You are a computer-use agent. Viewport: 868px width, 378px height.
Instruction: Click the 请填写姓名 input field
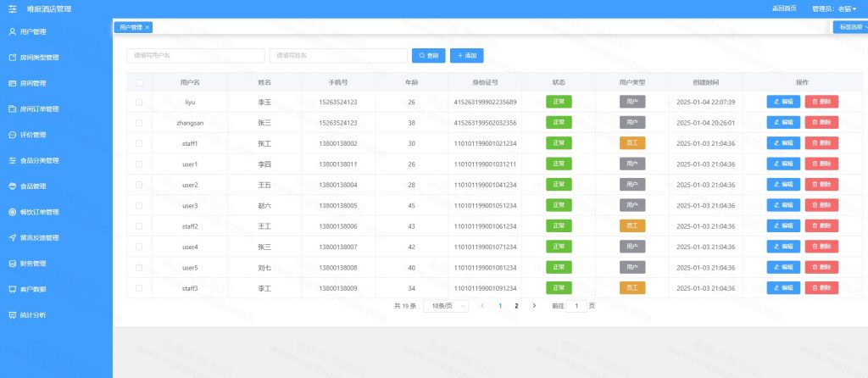pyautogui.click(x=338, y=55)
